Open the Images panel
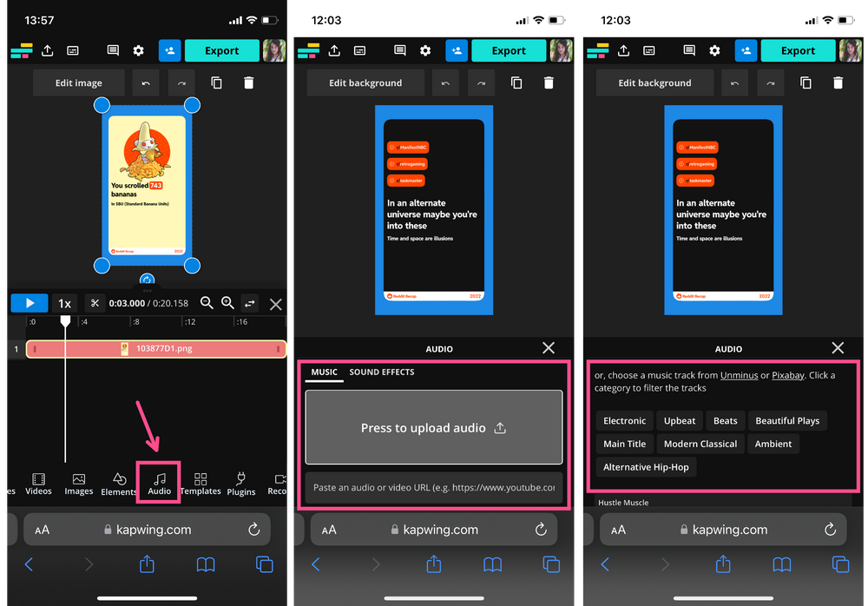 click(78, 484)
